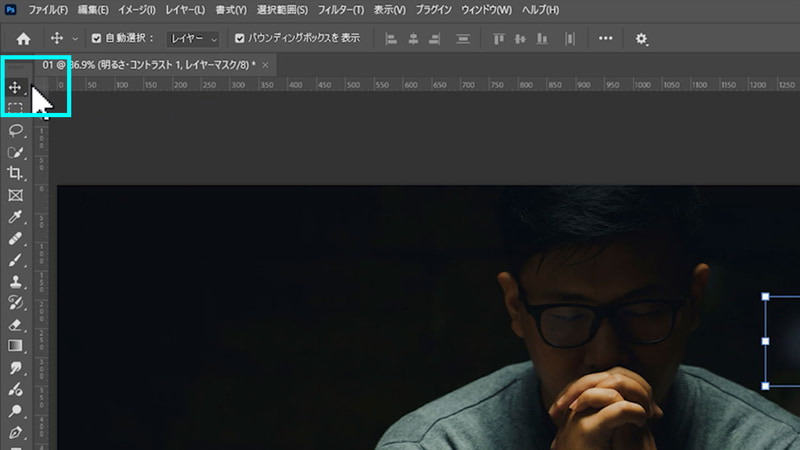Distribute vertical centers evenly
The image size is (800, 450).
(463, 39)
